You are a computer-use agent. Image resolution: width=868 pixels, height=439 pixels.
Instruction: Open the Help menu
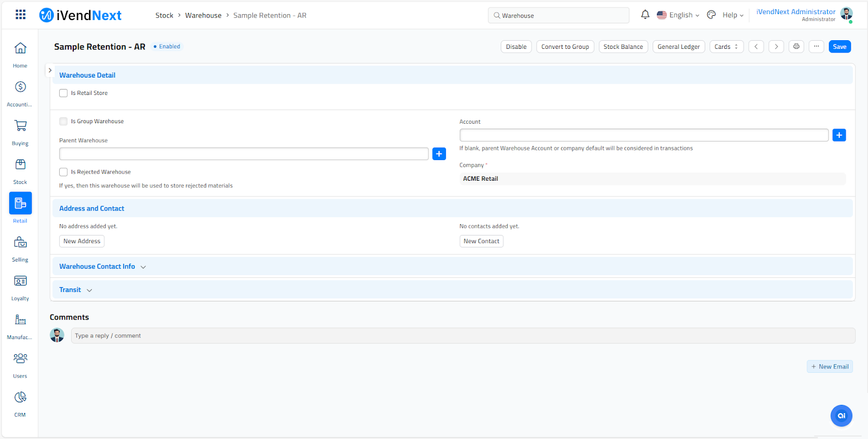pos(732,15)
